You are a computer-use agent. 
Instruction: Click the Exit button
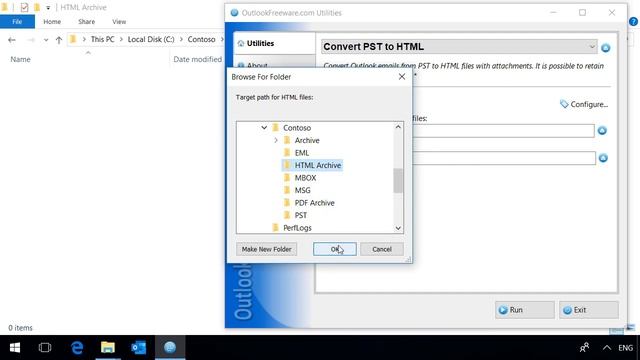click(589, 310)
